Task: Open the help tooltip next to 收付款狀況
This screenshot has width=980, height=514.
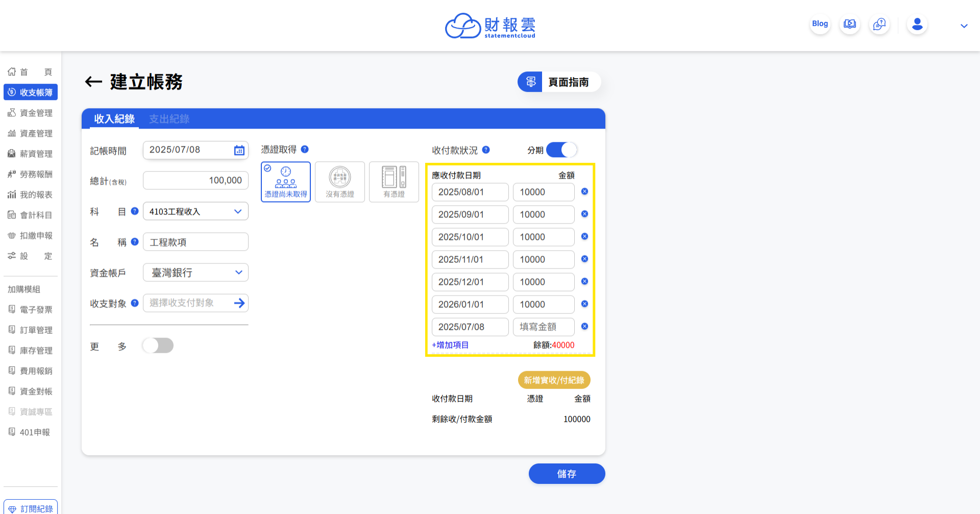Action: click(x=486, y=150)
